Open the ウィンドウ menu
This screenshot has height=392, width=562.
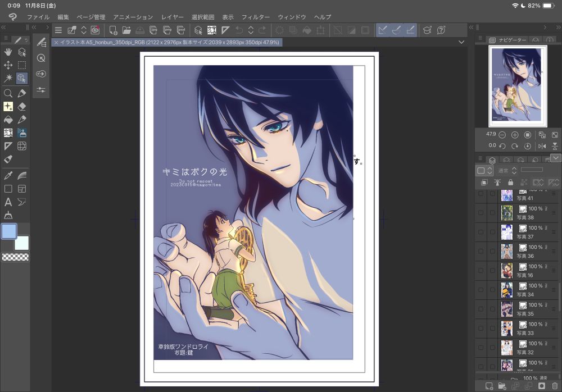292,17
